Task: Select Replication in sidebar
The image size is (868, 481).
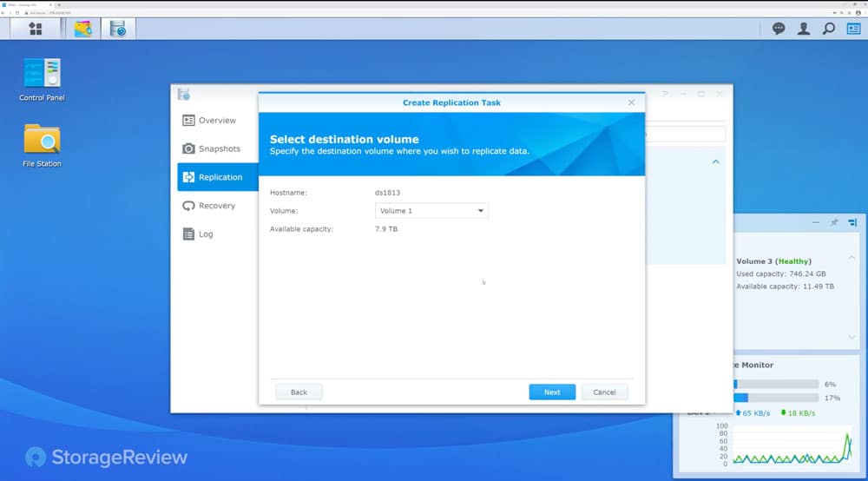Action: 218,177
